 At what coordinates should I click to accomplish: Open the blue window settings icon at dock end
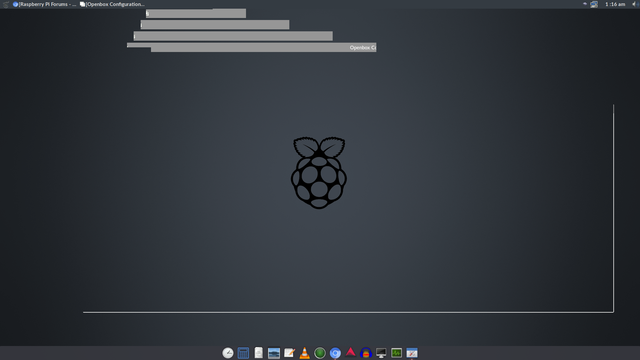(412, 353)
